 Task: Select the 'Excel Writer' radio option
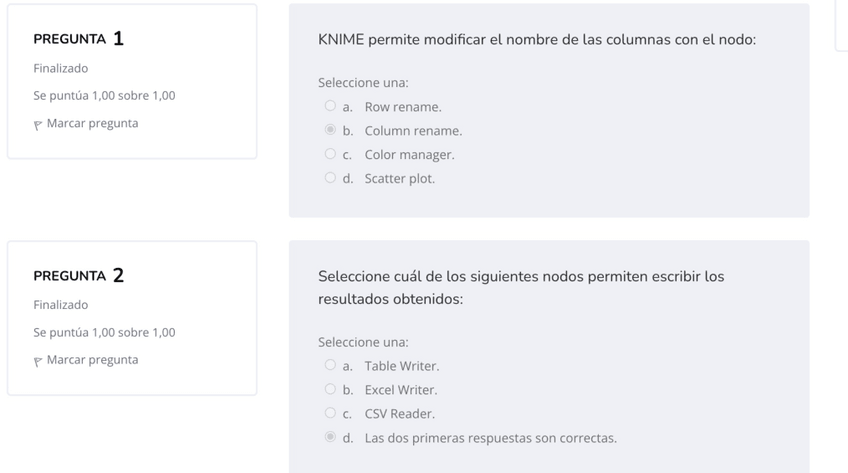pos(330,390)
